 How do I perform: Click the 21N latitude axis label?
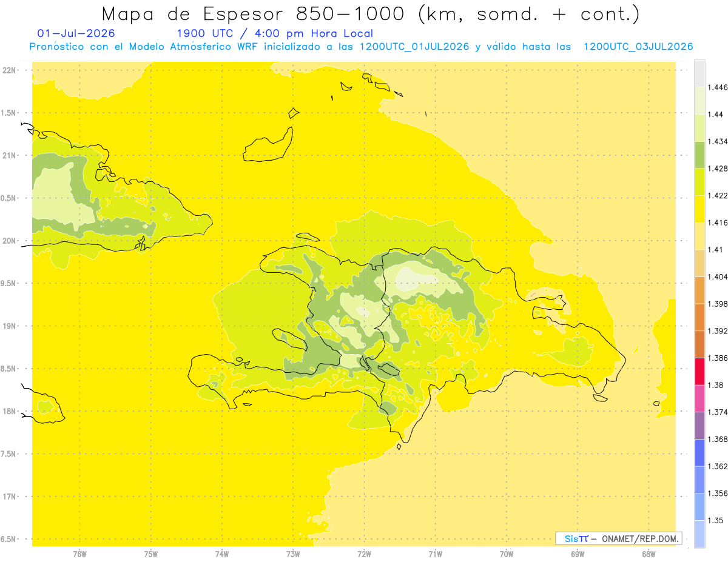tap(9, 155)
